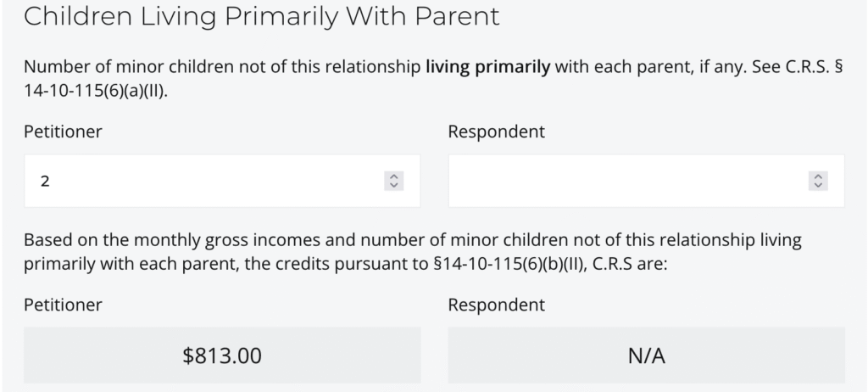The height and width of the screenshot is (392, 868).
Task: Increase Petitioner children count with up arrow
Action: point(392,176)
